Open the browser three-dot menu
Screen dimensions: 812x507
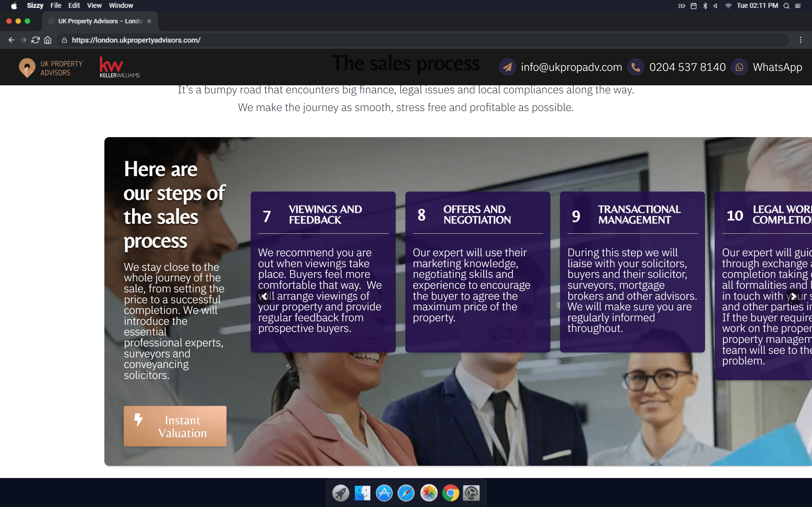pos(801,40)
